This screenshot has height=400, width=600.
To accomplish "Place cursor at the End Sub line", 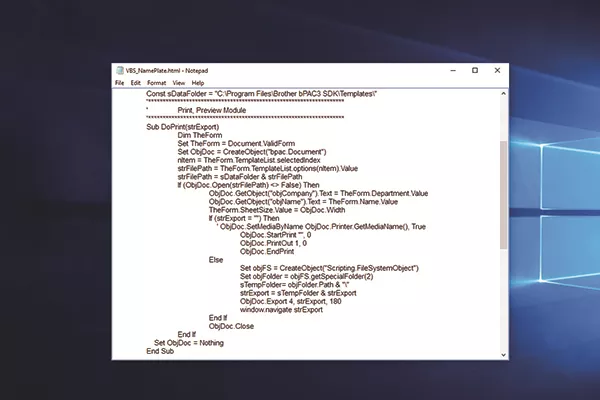I will point(160,352).
